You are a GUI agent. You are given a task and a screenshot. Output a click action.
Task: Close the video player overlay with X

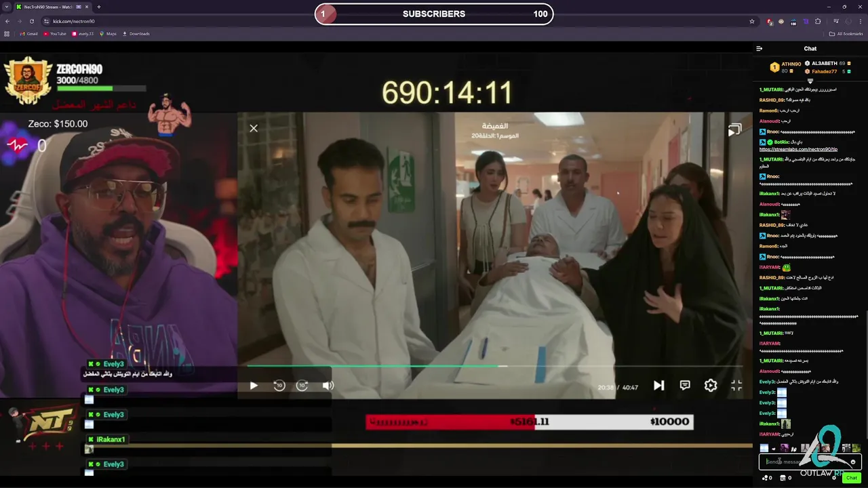coord(254,128)
